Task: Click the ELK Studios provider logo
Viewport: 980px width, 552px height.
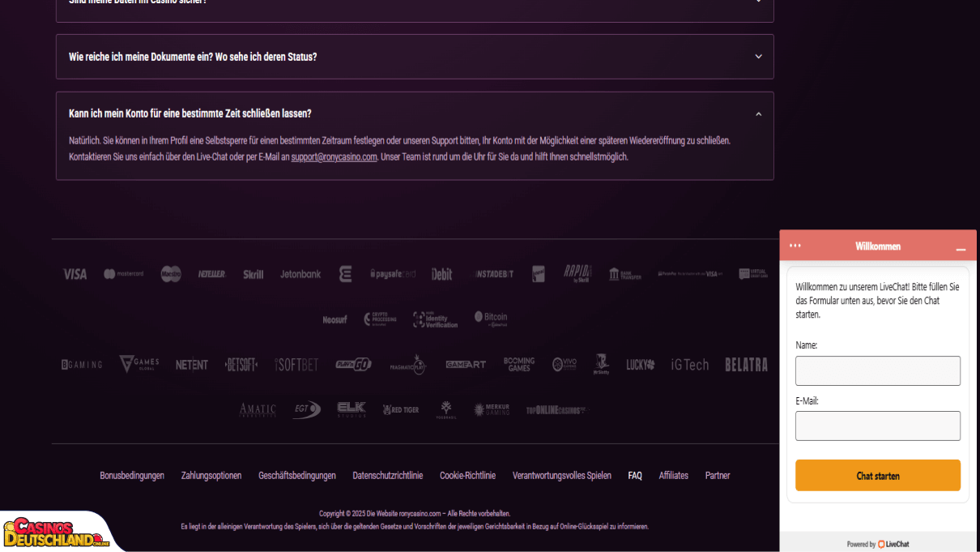Action: point(352,409)
